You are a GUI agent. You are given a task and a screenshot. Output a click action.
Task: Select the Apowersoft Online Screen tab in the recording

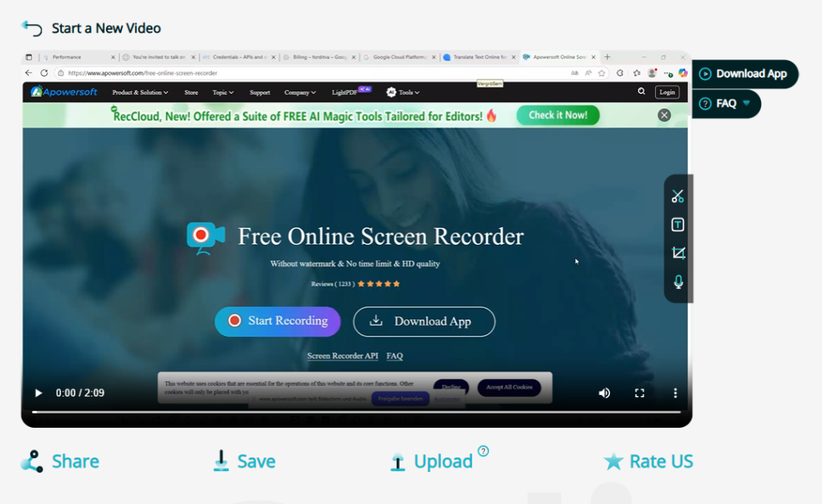point(560,57)
